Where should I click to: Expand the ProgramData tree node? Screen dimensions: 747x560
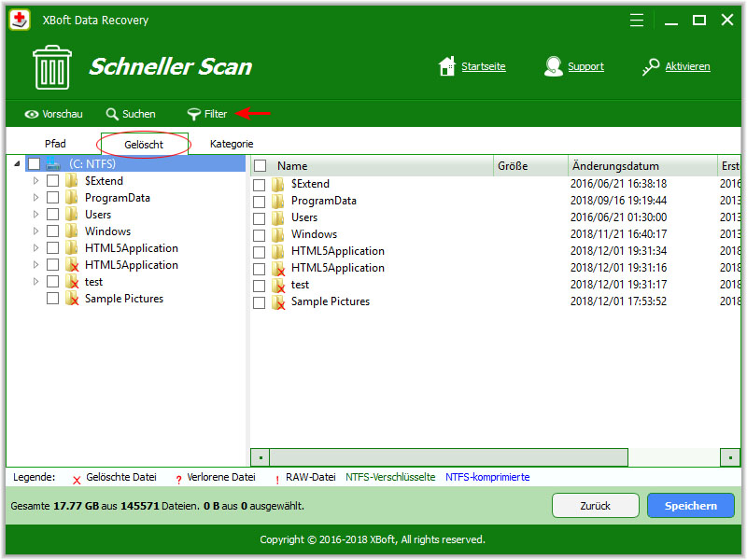tap(35, 198)
